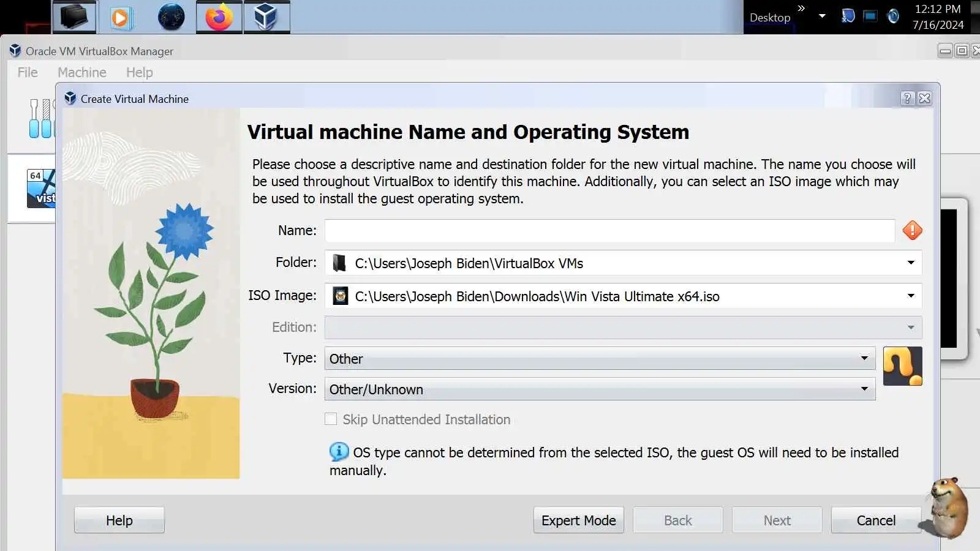Click the Help button in dialog footer

119,520
